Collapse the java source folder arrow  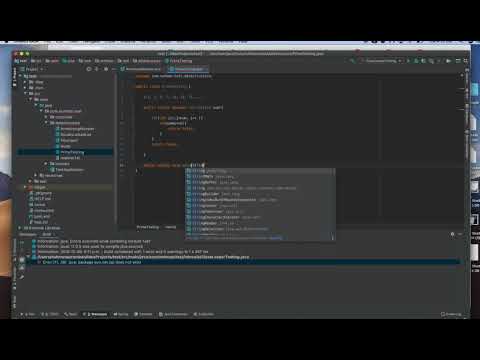[36, 105]
